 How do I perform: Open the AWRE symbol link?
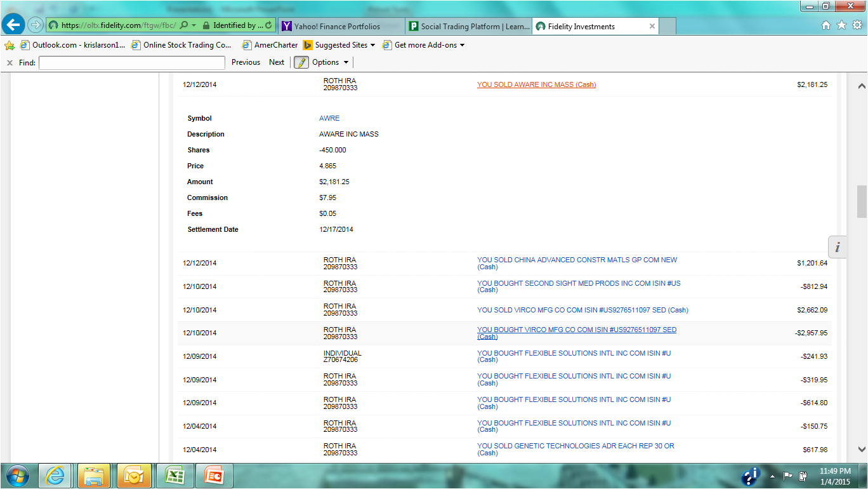pos(329,118)
